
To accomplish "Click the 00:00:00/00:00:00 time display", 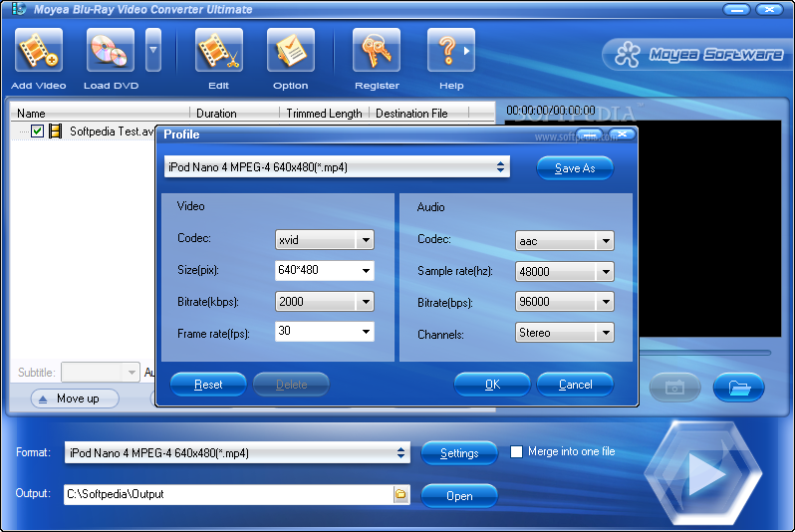I will click(x=551, y=111).
